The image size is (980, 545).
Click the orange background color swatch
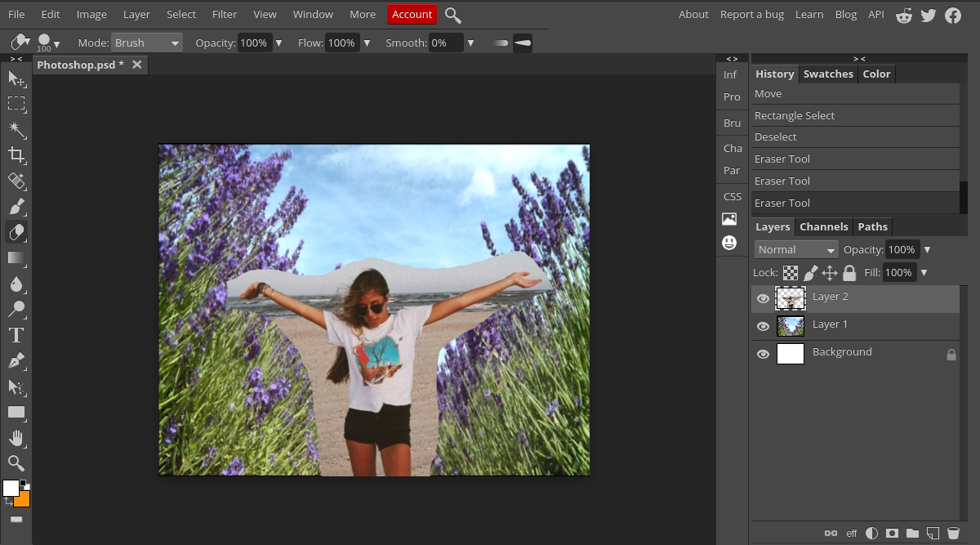pyautogui.click(x=23, y=500)
